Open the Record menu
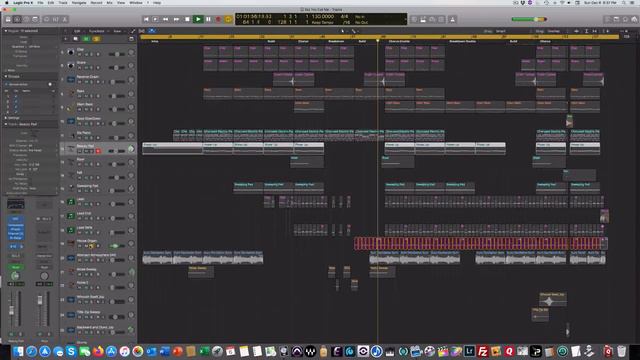Image resolution: width=640 pixels, height=360 pixels. point(96,2)
